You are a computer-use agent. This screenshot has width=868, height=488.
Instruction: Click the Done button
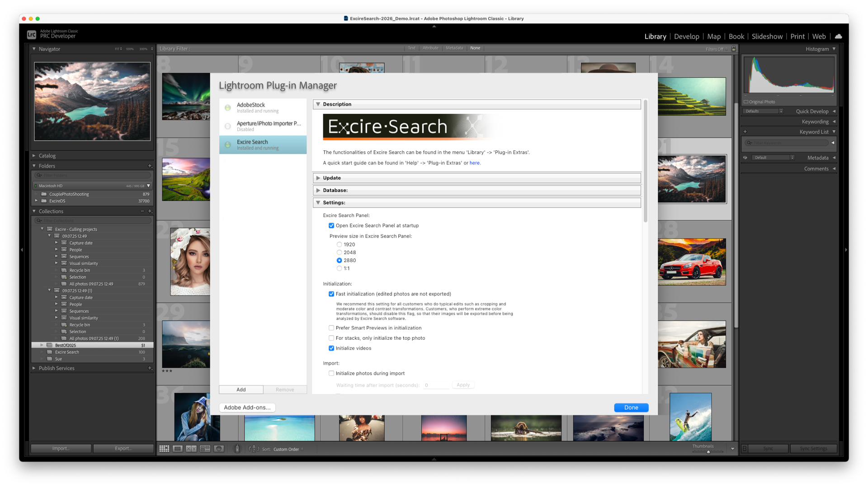click(631, 408)
